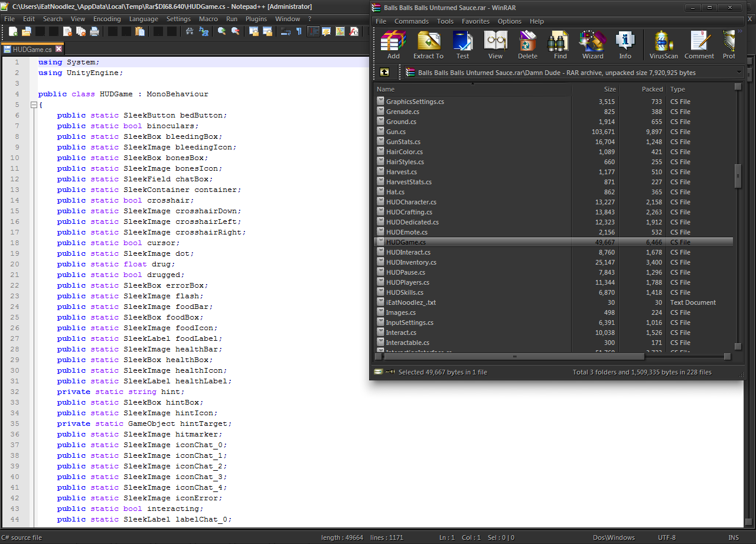Open WinRAR Options menu
The image size is (756, 544).
pos(510,21)
